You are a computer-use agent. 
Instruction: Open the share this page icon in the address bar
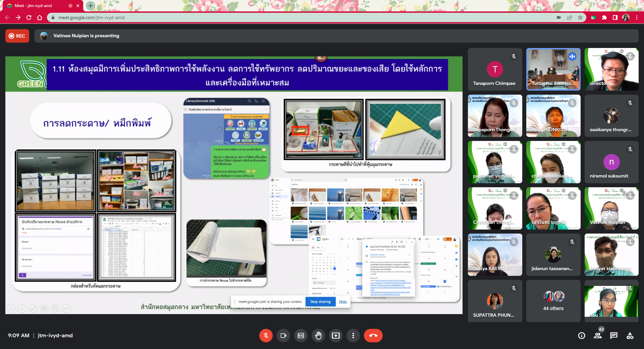click(x=570, y=17)
